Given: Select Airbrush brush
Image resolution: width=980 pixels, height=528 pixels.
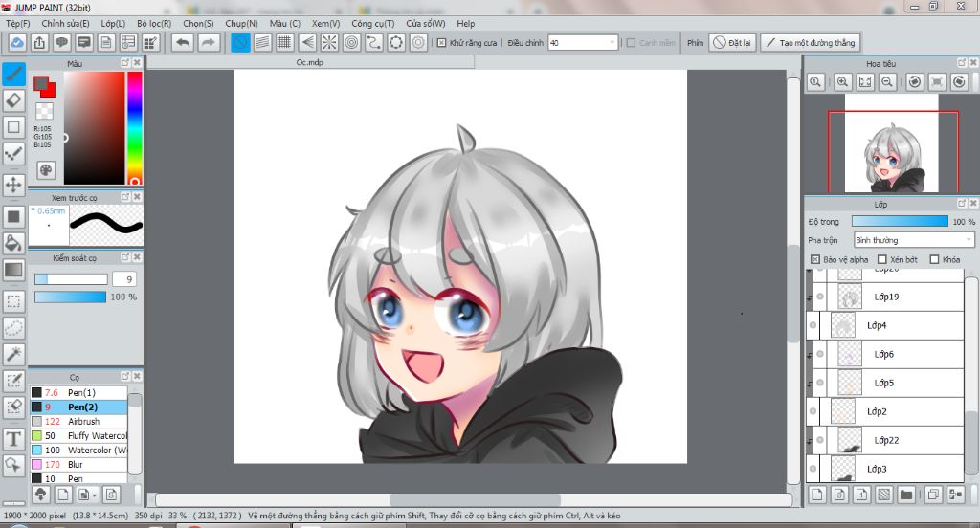Looking at the screenshot, I should 78,421.
